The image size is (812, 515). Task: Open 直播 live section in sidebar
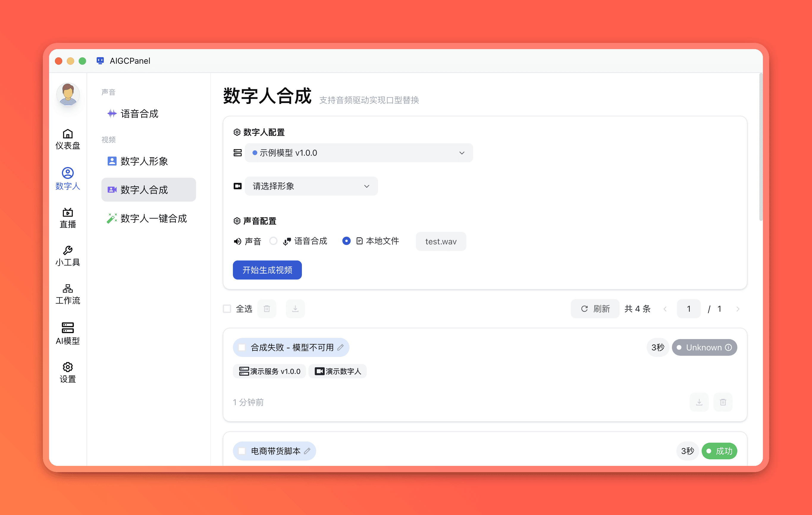click(x=68, y=218)
